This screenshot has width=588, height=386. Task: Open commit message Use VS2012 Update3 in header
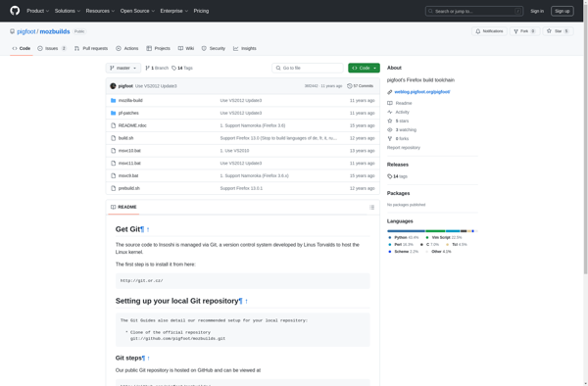[156, 86]
